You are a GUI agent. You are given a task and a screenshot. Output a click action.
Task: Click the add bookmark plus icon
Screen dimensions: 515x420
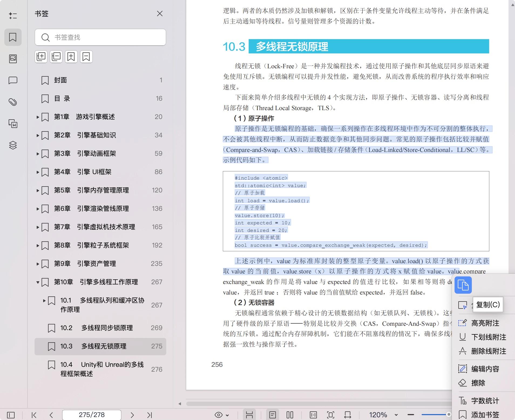(71, 57)
